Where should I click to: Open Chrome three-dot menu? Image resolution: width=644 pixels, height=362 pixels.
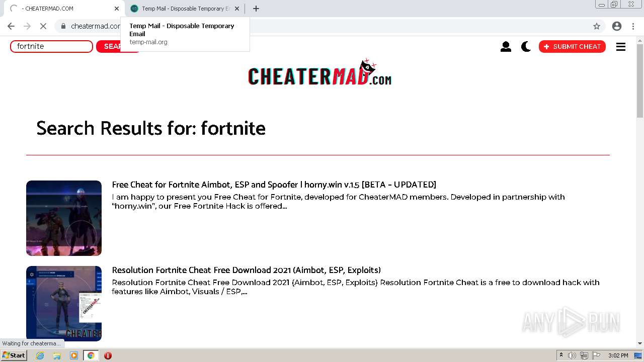click(633, 26)
